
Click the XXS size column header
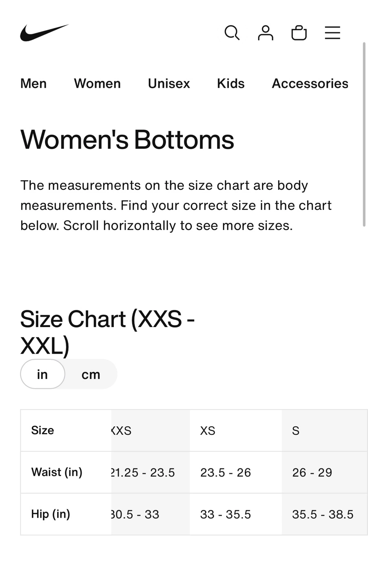pos(122,430)
